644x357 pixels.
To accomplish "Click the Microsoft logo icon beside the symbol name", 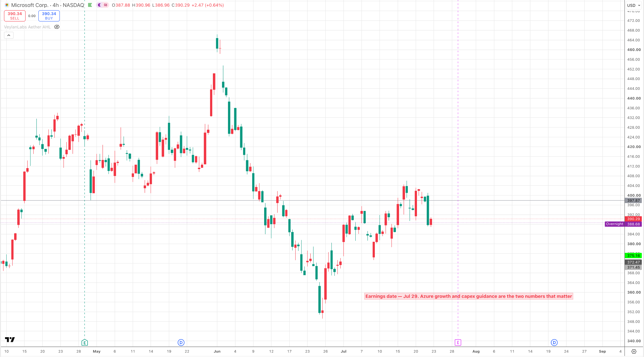I will coord(7,5).
